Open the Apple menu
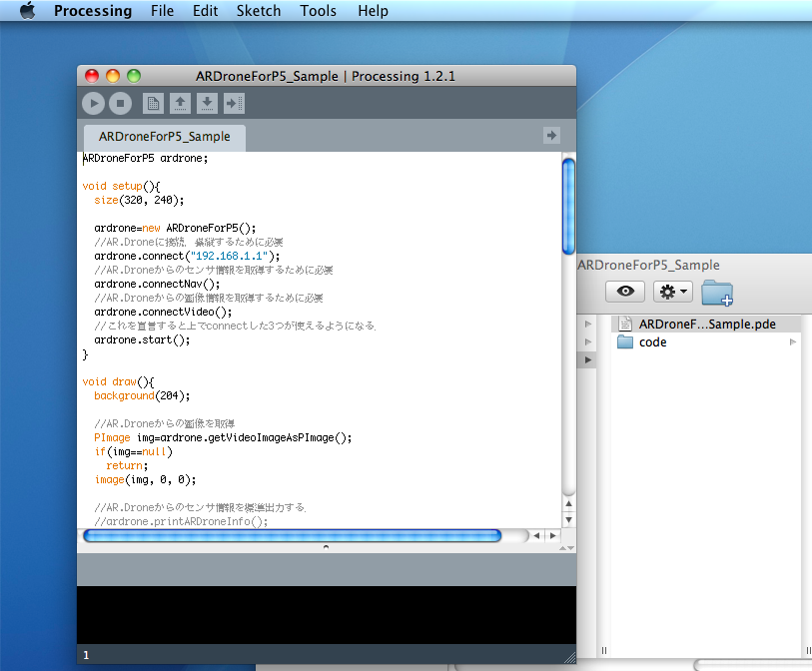 point(27,10)
